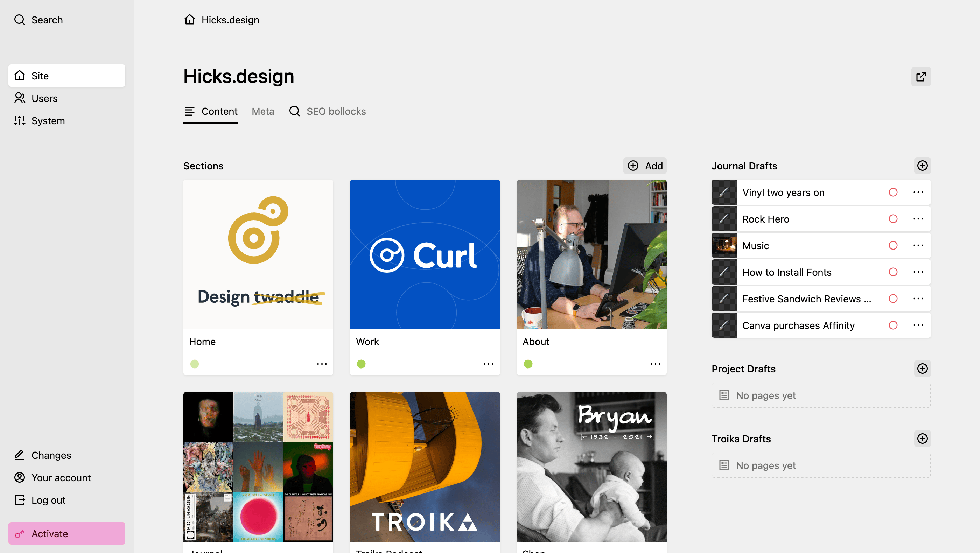The image size is (980, 553).
Task: Open site in new window icon
Action: [920, 77]
